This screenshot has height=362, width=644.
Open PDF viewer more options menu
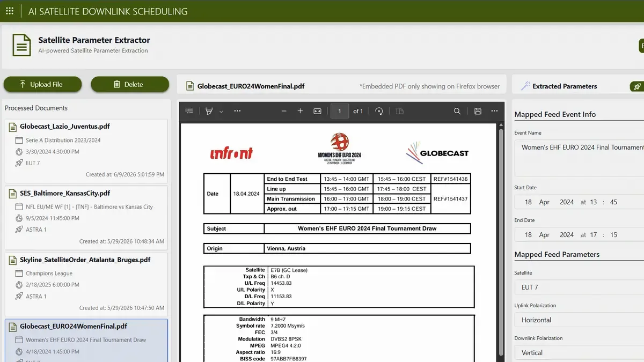[494, 111]
